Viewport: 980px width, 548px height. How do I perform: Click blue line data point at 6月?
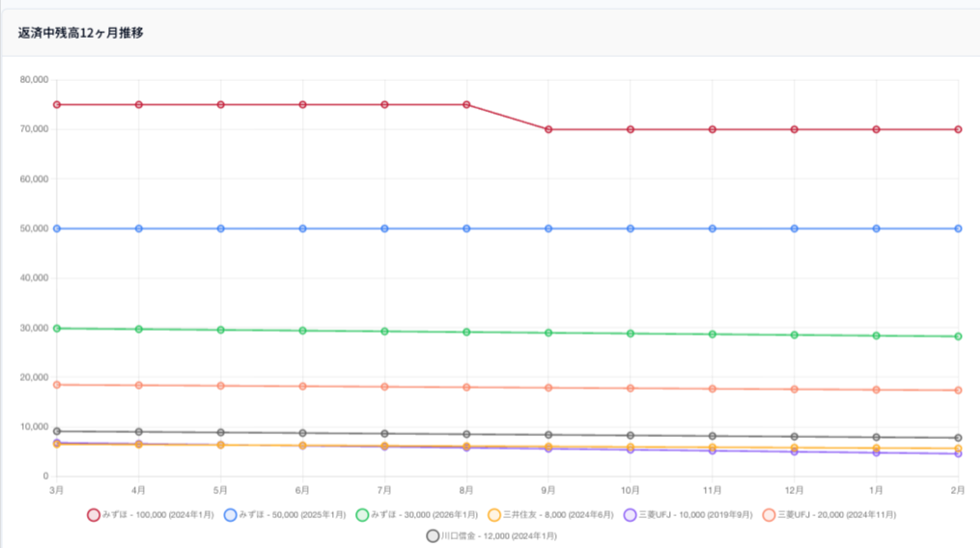tap(303, 229)
